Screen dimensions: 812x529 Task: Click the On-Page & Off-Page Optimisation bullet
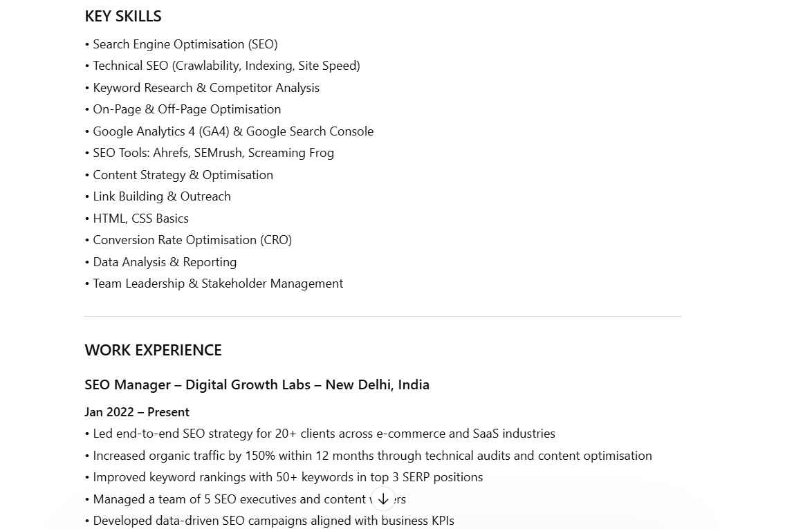click(x=186, y=109)
